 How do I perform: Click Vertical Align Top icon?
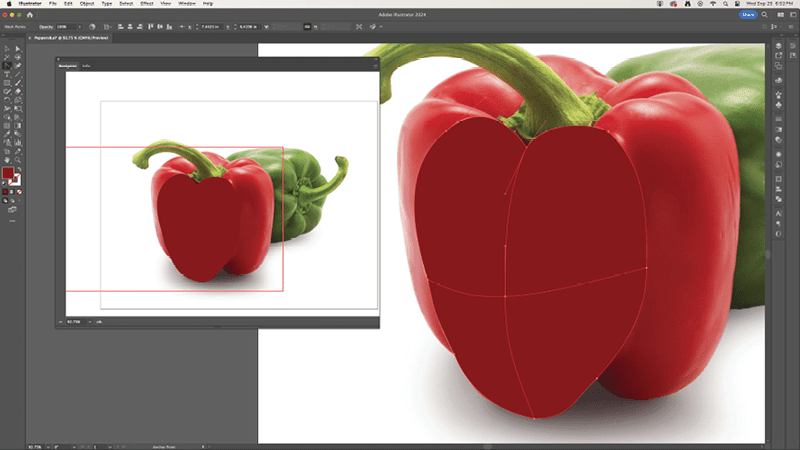click(x=151, y=27)
